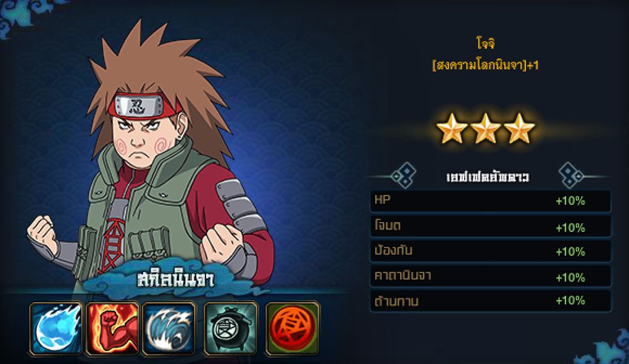
Task: Select the orange round seal skill icon
Action: tap(293, 329)
